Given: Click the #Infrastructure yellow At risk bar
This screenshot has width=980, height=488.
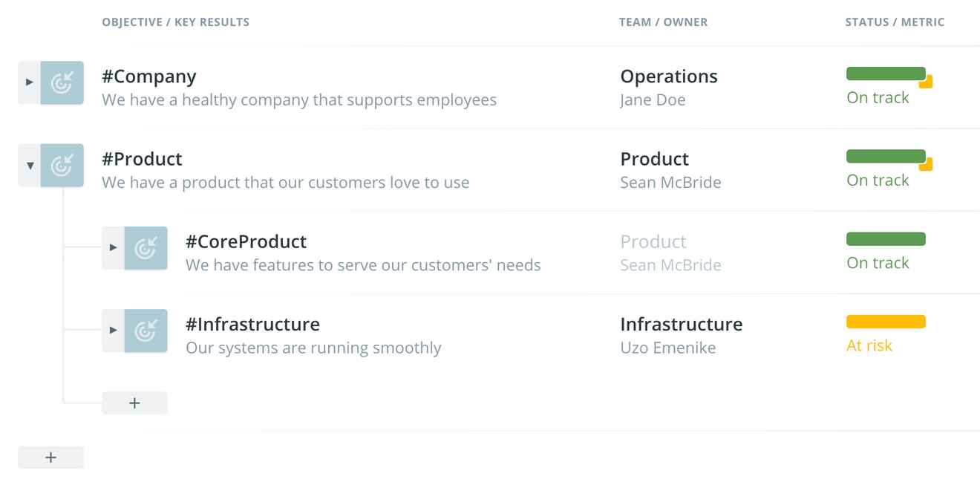Looking at the screenshot, I should pyautogui.click(x=886, y=322).
